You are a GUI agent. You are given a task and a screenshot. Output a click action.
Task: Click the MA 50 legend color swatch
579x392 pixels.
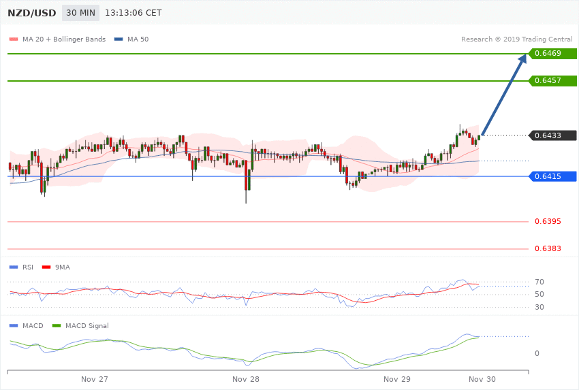click(x=119, y=39)
